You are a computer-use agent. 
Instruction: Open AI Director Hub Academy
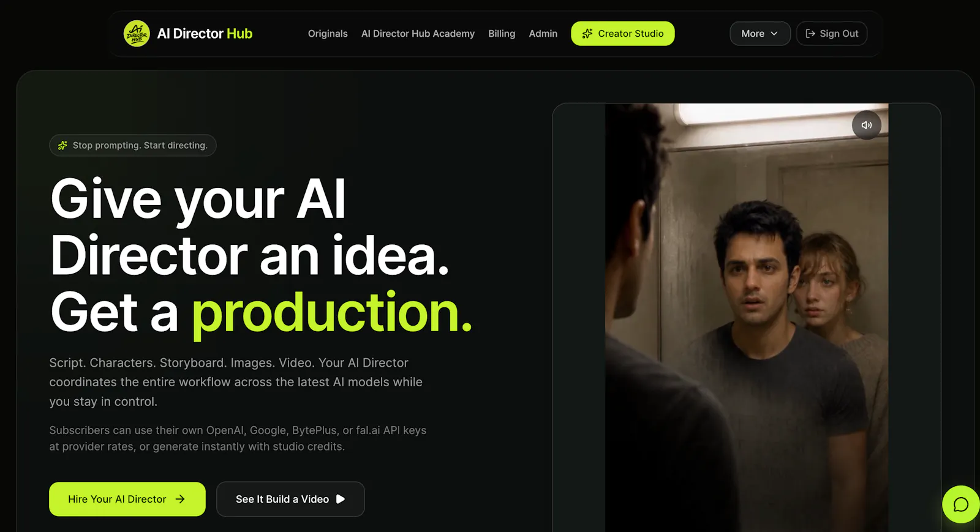pos(418,34)
